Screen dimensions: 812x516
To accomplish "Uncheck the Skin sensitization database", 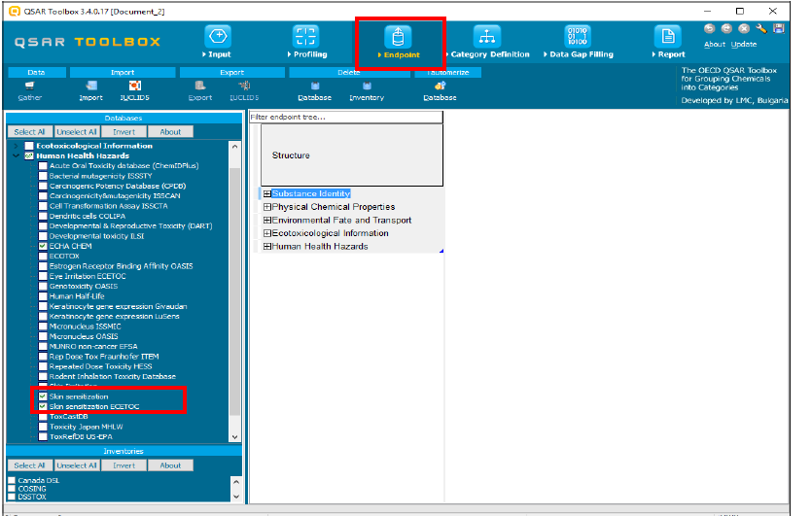I will (43, 396).
